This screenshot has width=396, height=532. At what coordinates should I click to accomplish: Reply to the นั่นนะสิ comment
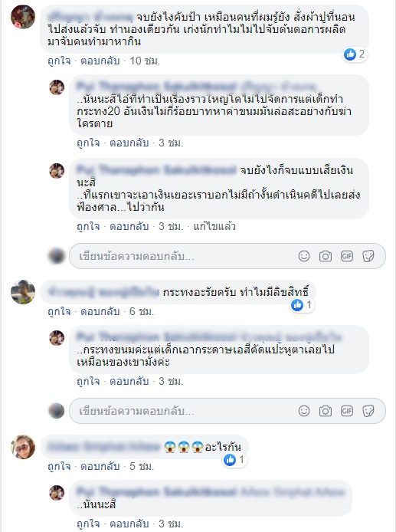129,524
